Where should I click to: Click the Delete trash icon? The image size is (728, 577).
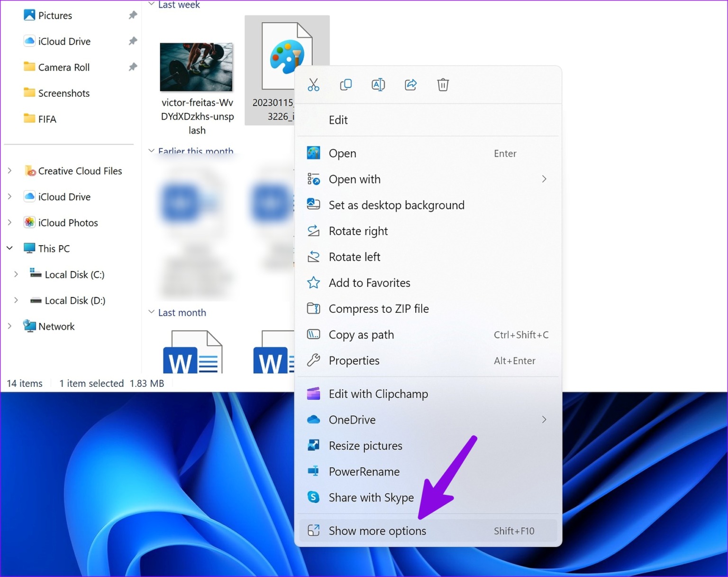tap(442, 84)
